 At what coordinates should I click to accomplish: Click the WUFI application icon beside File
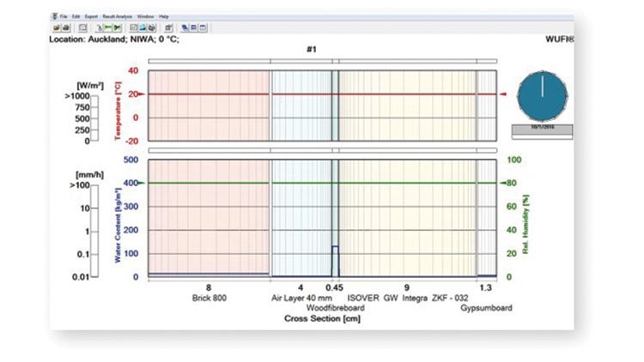(x=54, y=16)
